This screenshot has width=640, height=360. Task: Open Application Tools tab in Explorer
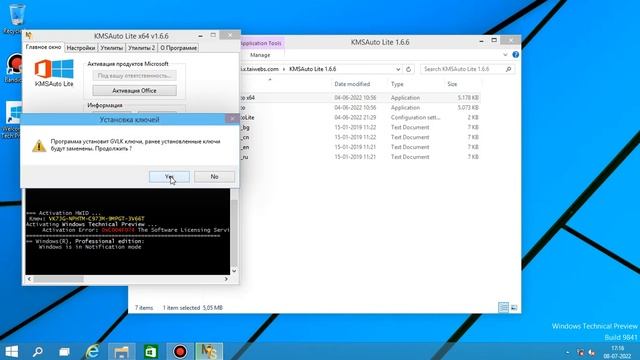pyautogui.click(x=262, y=43)
